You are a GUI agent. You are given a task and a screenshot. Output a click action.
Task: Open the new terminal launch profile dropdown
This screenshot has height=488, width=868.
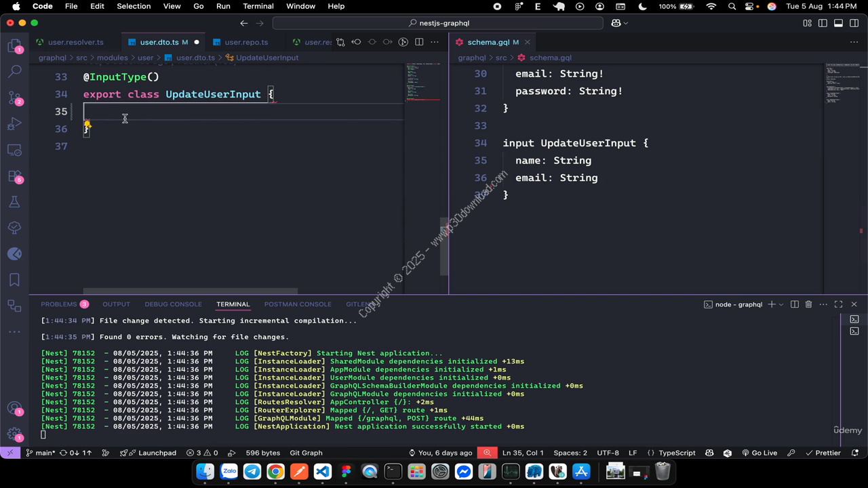tap(781, 304)
